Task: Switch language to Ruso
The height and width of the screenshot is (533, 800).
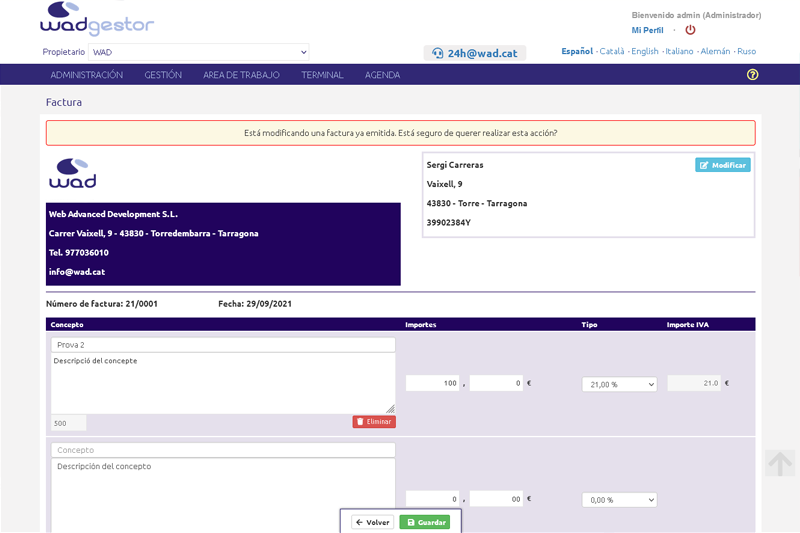Action: [746, 51]
